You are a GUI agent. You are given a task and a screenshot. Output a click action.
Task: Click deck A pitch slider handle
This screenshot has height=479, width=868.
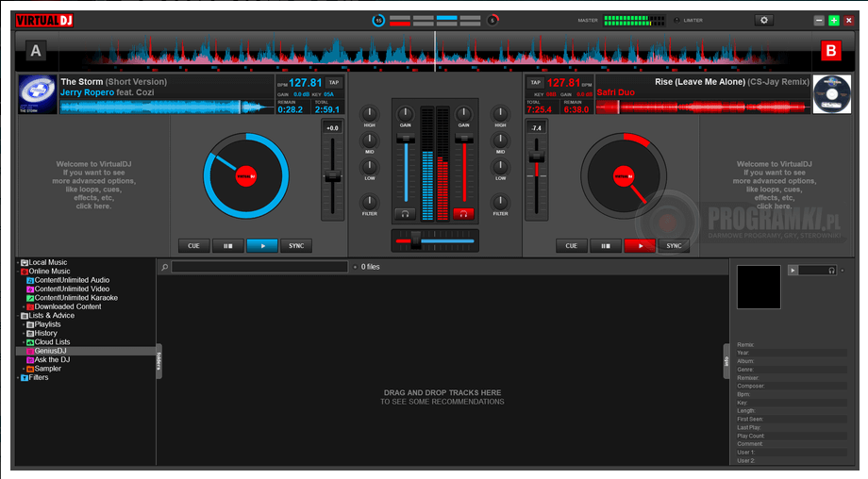[332, 177]
